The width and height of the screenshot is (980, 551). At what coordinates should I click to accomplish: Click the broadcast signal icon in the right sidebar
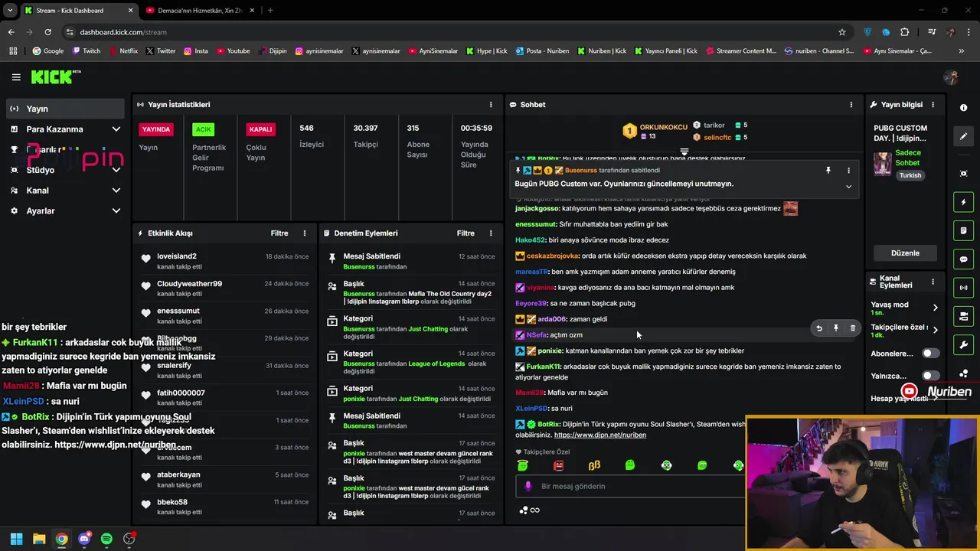964,288
